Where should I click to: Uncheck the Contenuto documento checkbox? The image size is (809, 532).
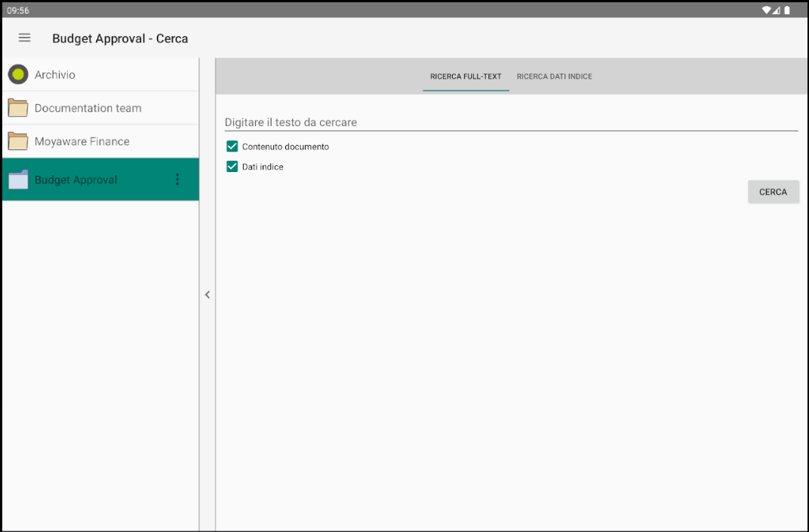pyautogui.click(x=232, y=146)
